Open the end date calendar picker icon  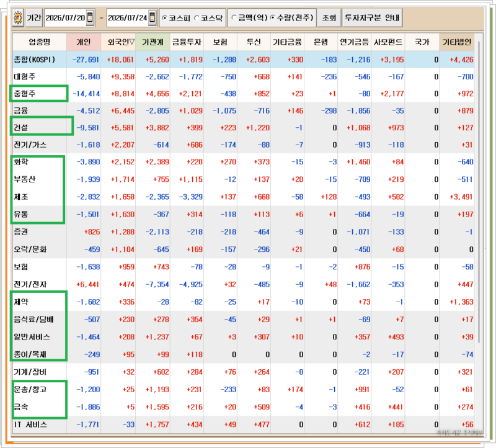pos(152,17)
